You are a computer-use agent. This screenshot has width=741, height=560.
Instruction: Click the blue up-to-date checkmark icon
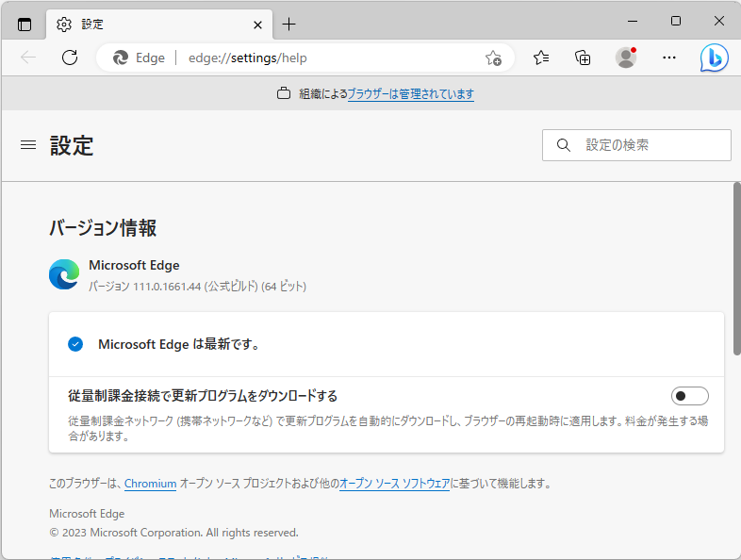75,344
